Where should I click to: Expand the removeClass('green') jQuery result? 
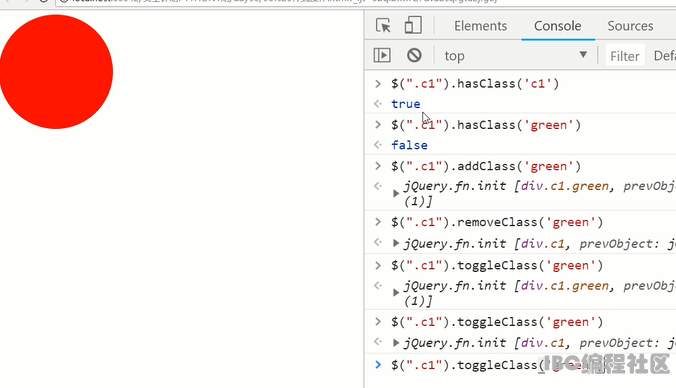396,243
